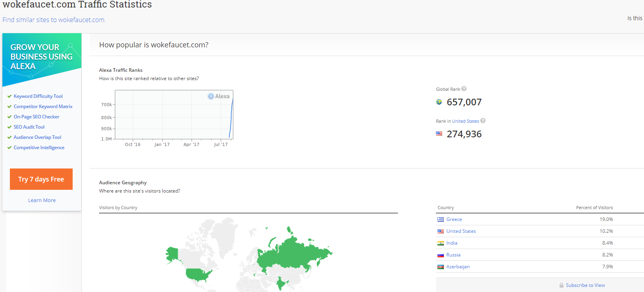
Task: Open Audience Overlap Tool link
Action: point(37,137)
